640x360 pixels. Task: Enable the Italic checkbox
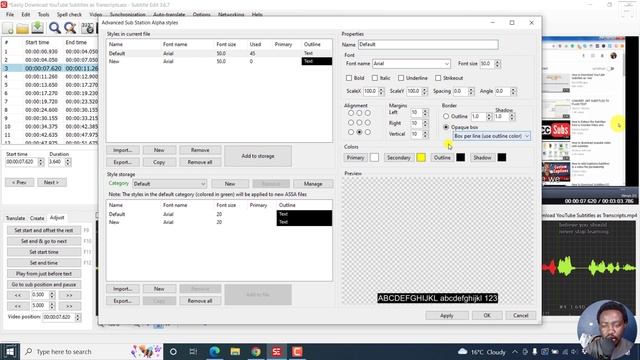point(375,78)
